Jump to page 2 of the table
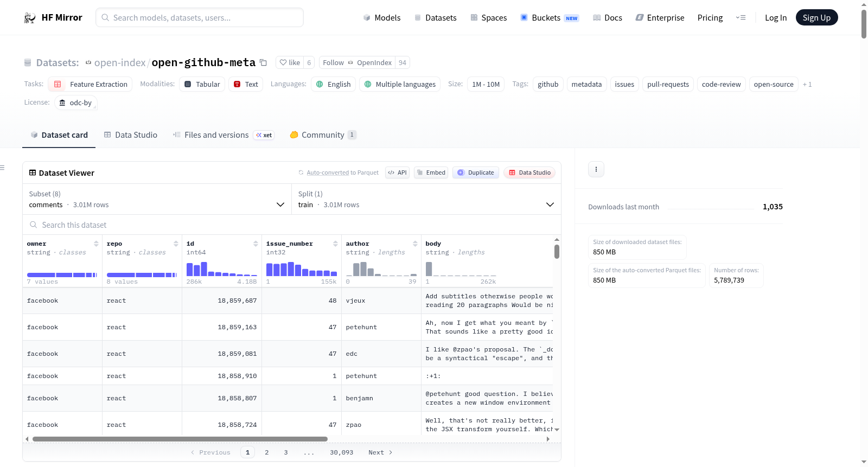This screenshot has width=868, height=467. [x=267, y=452]
